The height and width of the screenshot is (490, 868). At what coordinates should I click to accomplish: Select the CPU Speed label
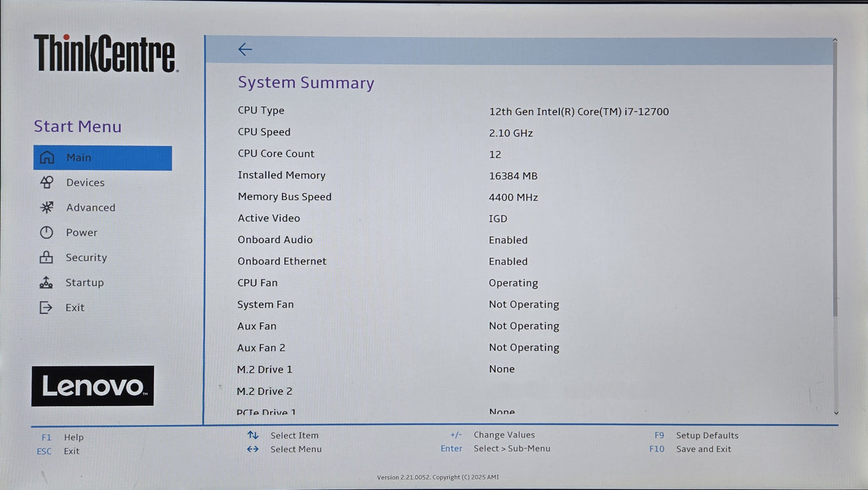(x=264, y=132)
